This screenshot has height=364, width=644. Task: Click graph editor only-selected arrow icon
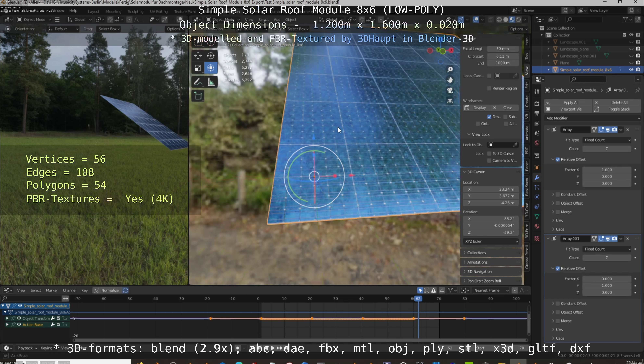click(x=420, y=290)
